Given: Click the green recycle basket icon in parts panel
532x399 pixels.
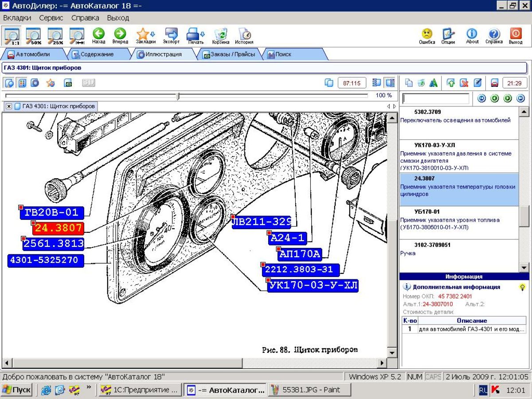Looking at the screenshot, I should pyautogui.click(x=421, y=83).
